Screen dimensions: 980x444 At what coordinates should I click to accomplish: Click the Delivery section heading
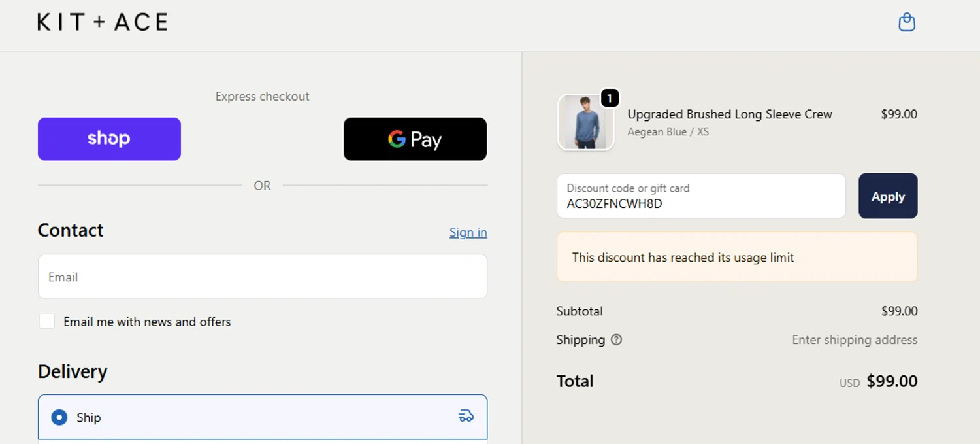(73, 371)
